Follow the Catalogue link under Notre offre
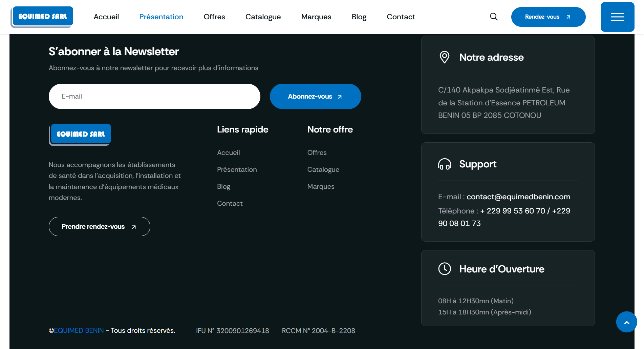Viewport: 644px width, 349px height. point(323,169)
